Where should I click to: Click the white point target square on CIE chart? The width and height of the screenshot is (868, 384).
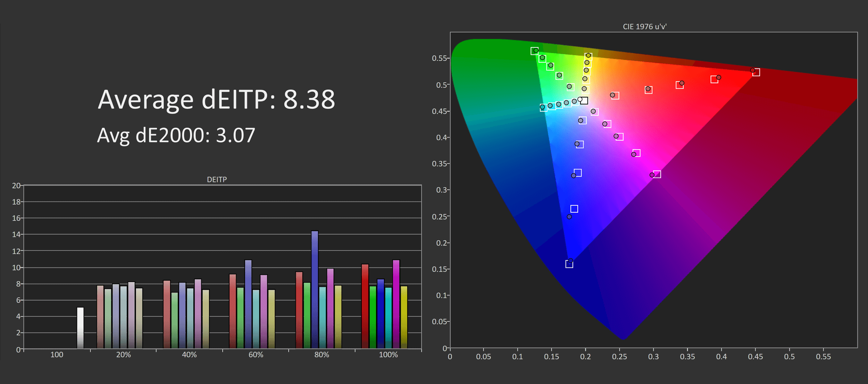click(584, 101)
